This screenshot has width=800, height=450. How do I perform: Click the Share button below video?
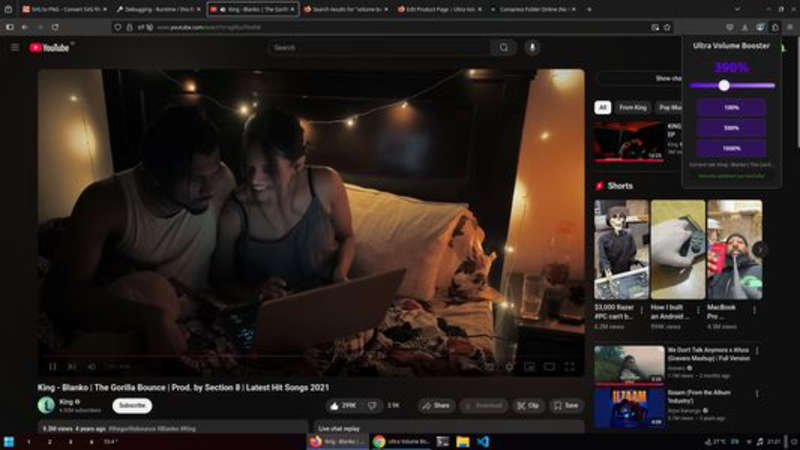(x=436, y=406)
